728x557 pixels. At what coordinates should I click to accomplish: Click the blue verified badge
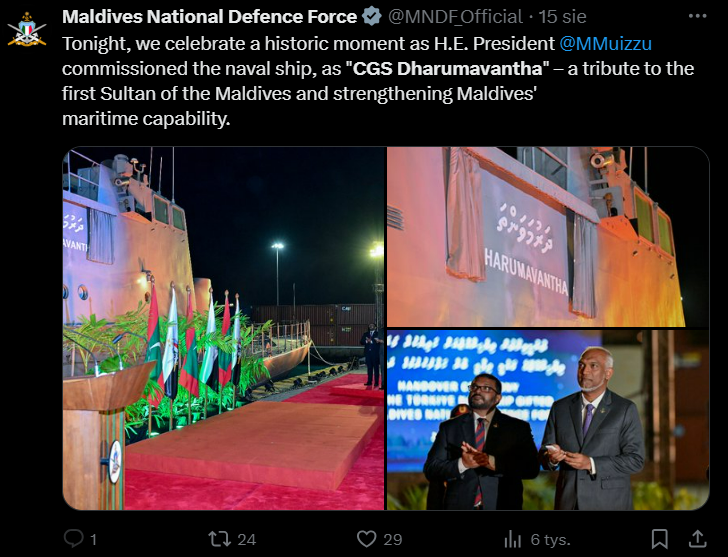371,17
